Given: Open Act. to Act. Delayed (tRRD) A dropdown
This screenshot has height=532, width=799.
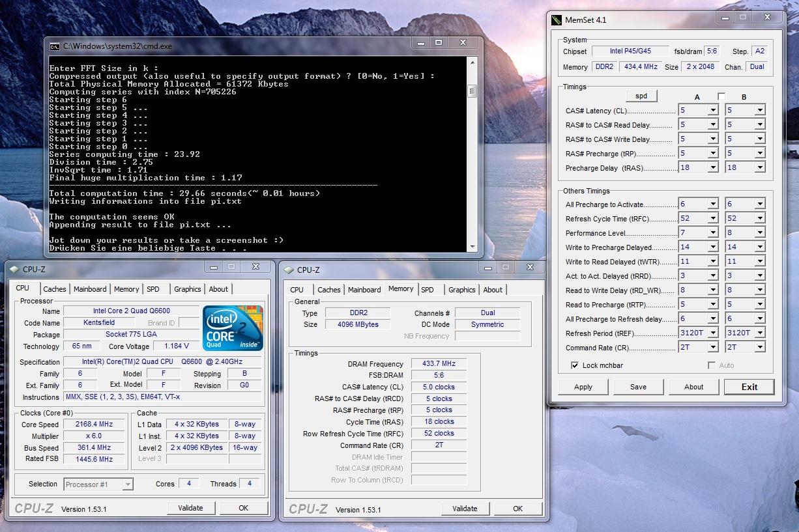Looking at the screenshot, I should click(712, 276).
